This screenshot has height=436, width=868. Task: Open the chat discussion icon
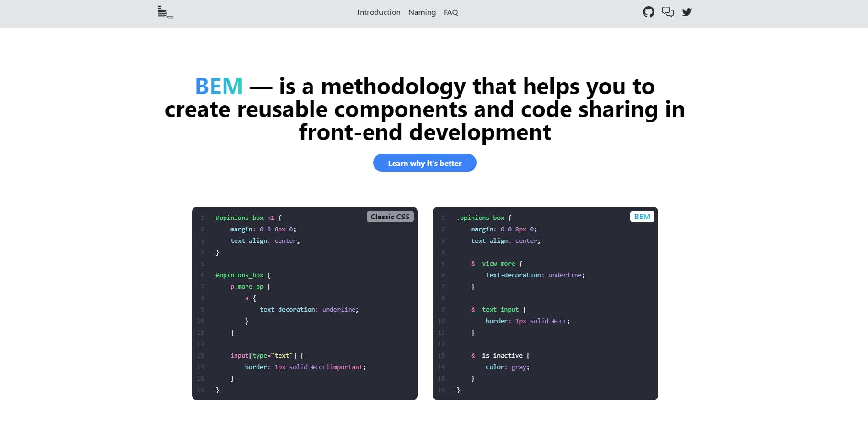coord(667,12)
